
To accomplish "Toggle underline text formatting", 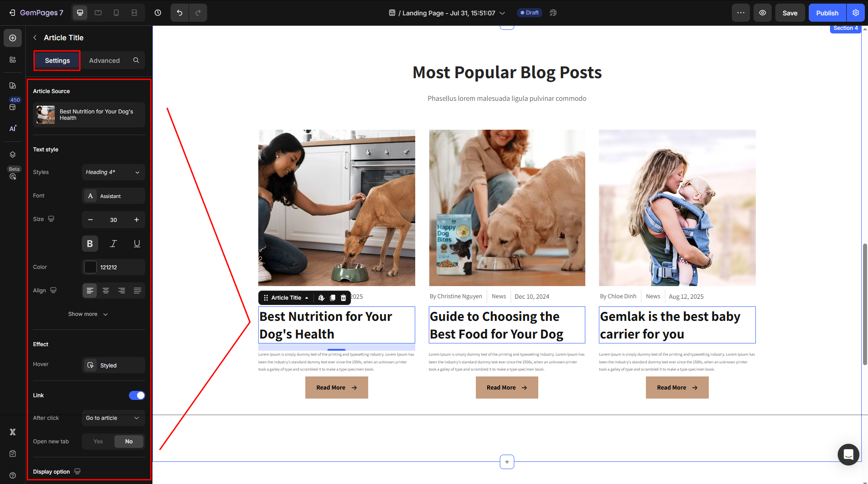I will tap(137, 244).
